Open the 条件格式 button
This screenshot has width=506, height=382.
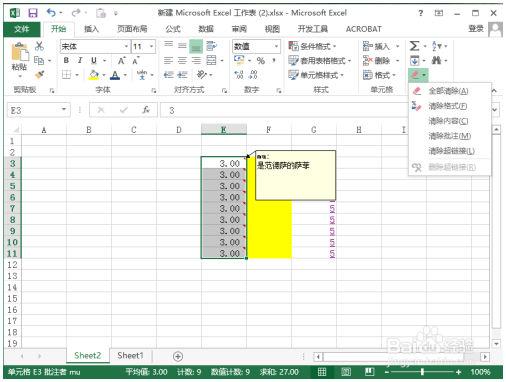[312, 46]
